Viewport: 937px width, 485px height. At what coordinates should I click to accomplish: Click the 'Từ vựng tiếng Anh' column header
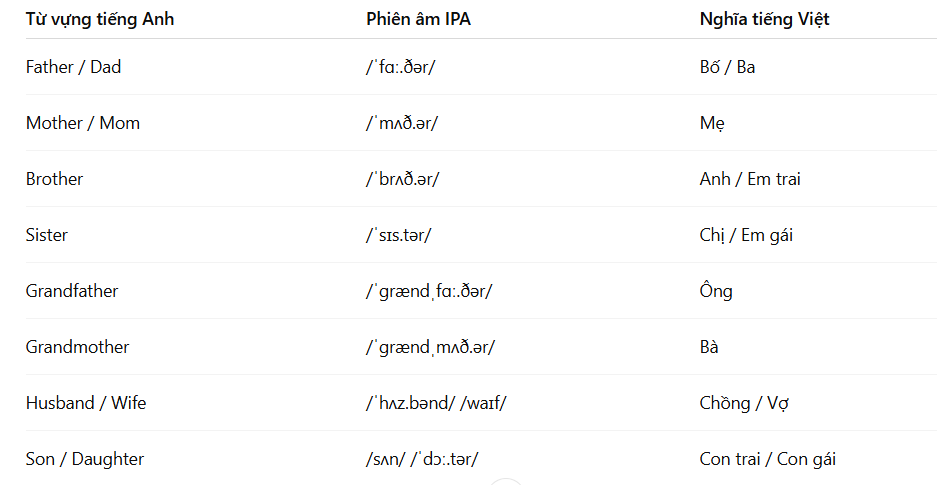[100, 20]
